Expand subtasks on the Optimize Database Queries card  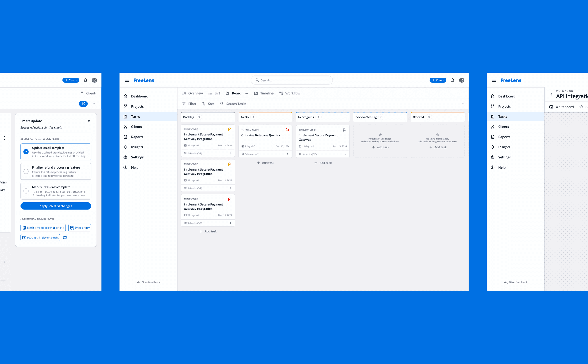pyautogui.click(x=288, y=154)
